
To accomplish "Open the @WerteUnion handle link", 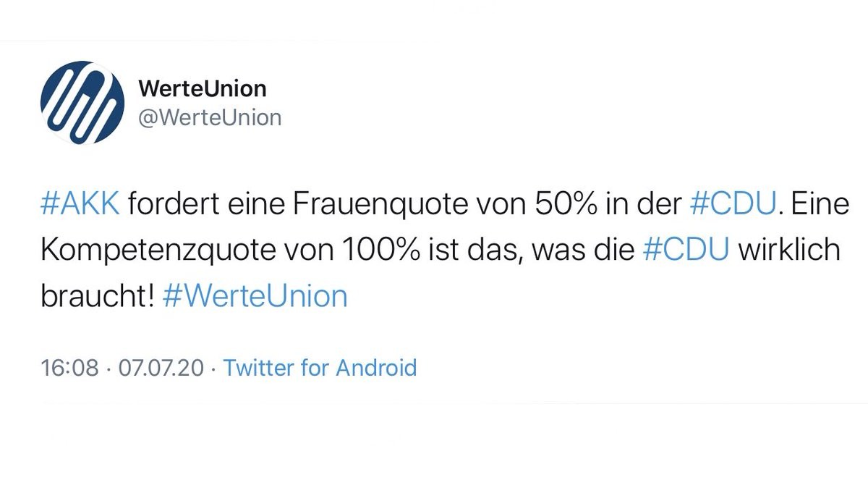I will [x=209, y=117].
